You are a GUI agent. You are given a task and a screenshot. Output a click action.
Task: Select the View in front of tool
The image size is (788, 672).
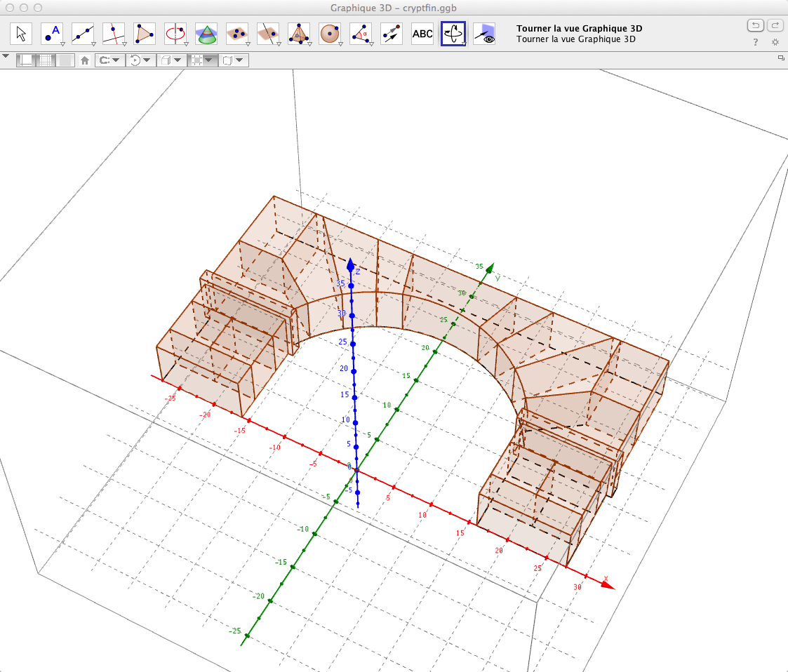484,34
